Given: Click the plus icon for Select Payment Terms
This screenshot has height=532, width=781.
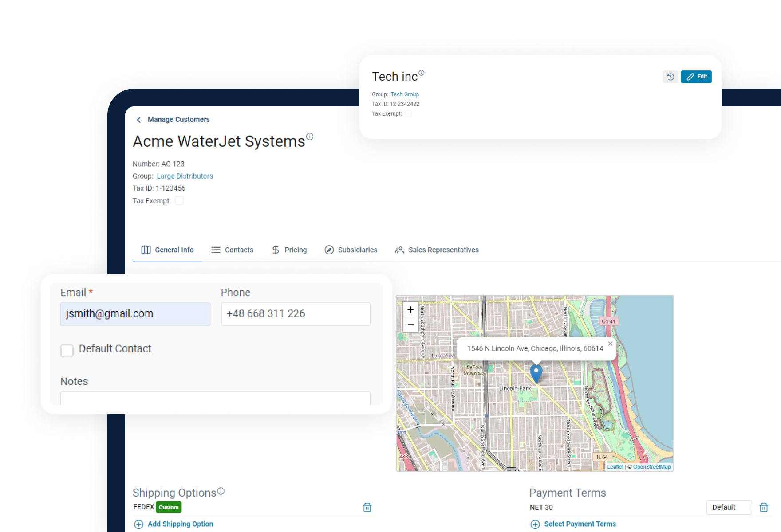Looking at the screenshot, I should (536, 524).
